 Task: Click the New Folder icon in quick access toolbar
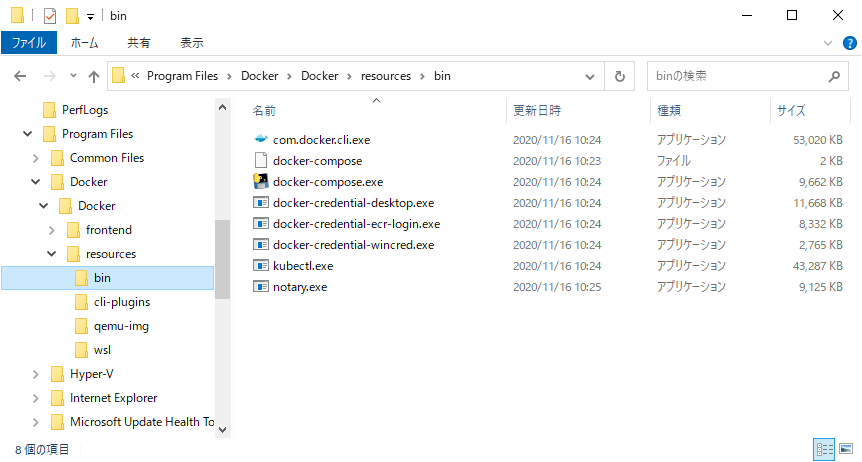pos(72,16)
